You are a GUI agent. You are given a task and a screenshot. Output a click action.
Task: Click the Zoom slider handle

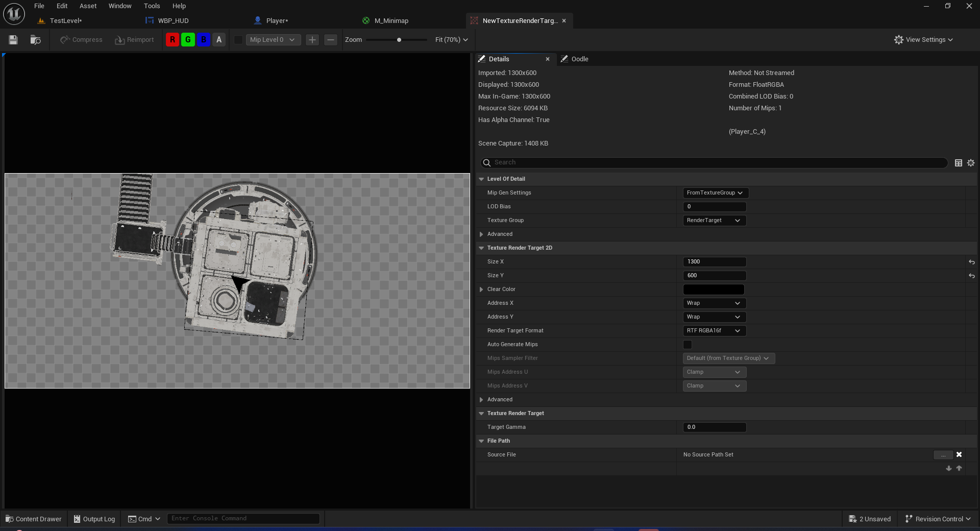pyautogui.click(x=399, y=40)
